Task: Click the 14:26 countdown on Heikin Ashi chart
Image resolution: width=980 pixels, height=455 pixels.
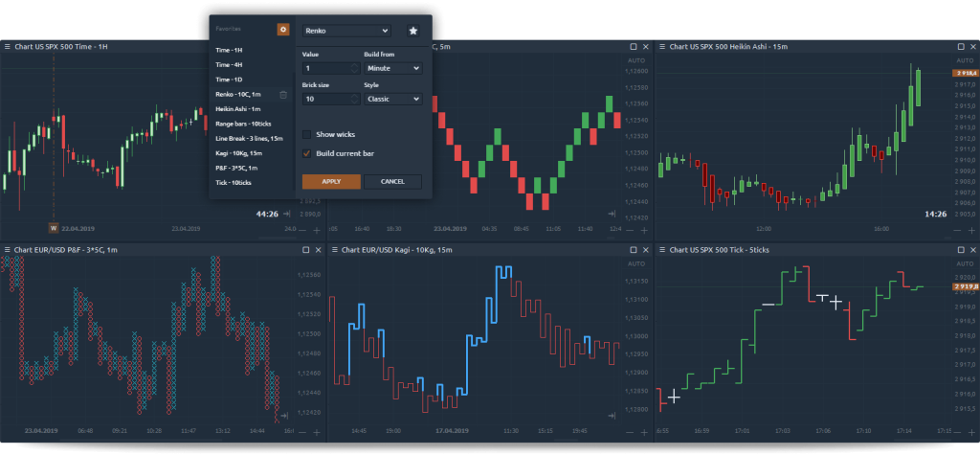Action: coord(936,214)
